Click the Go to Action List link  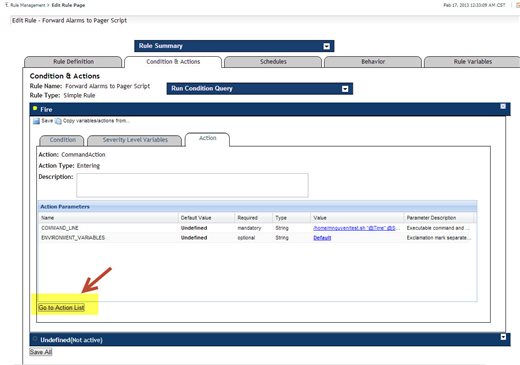[61, 308]
